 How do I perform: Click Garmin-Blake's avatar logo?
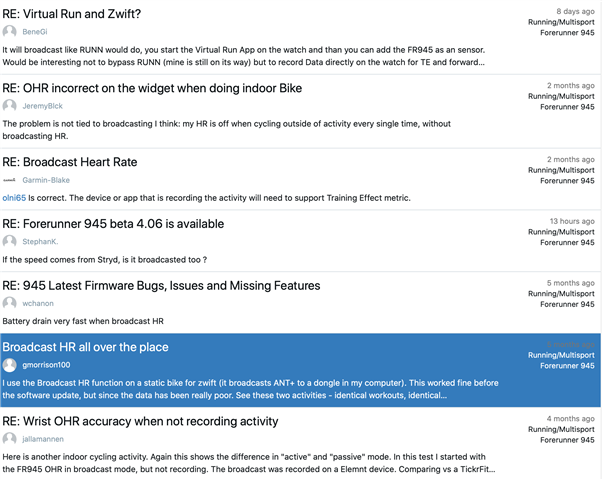coord(10,180)
